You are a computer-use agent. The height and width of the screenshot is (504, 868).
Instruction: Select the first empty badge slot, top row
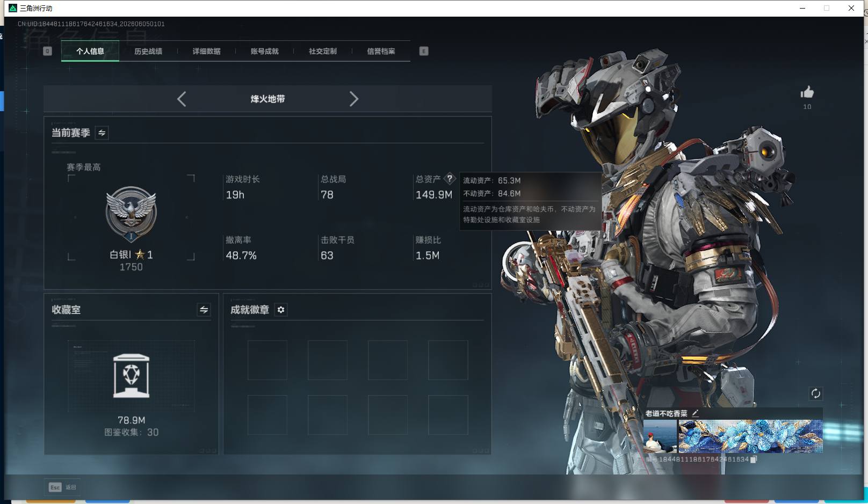point(267,360)
